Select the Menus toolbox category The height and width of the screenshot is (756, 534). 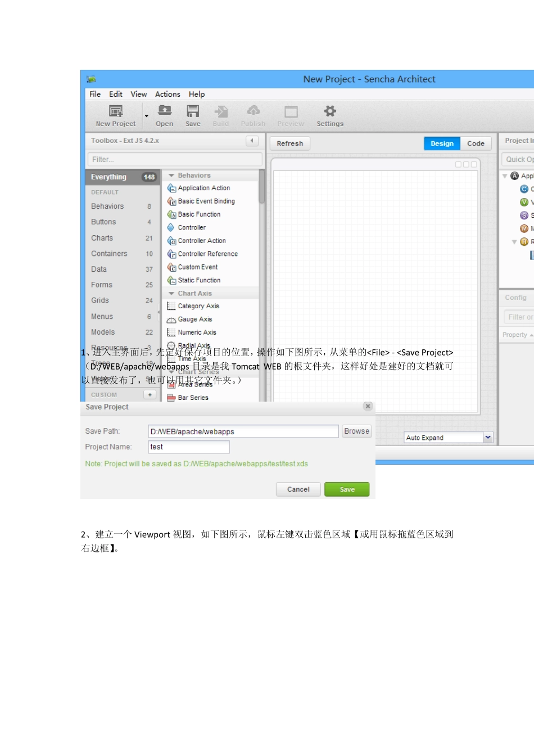[x=123, y=317]
